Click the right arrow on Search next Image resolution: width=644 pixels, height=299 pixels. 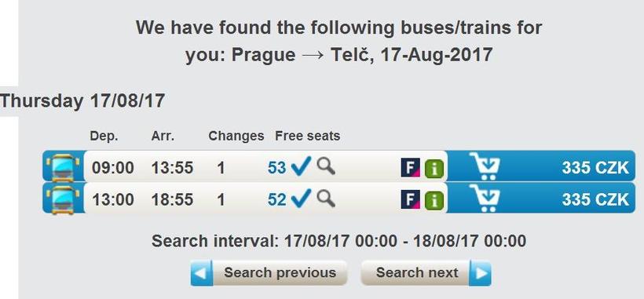tap(480, 273)
